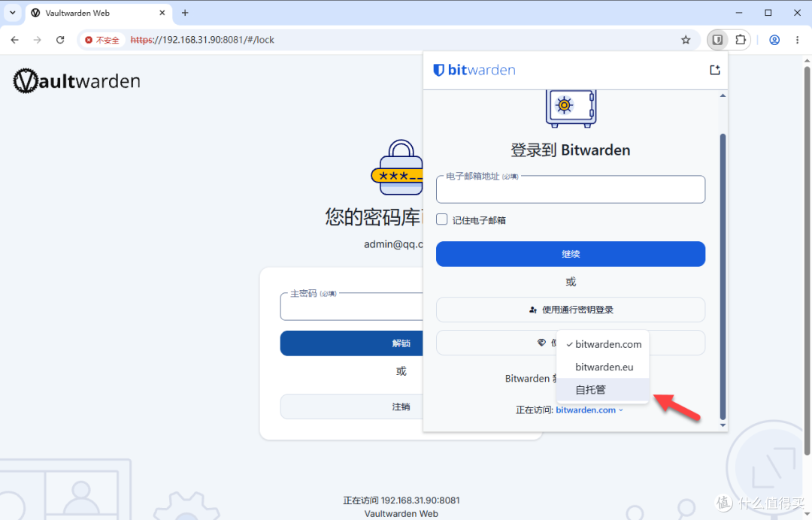The width and height of the screenshot is (812, 520).
Task: Choose log in with passkey button
Action: tap(570, 310)
